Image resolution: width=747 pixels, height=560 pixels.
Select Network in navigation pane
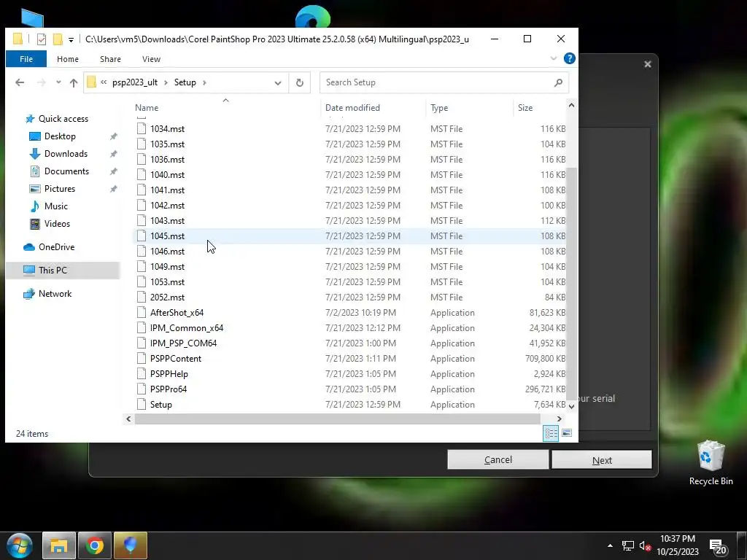[x=55, y=294]
